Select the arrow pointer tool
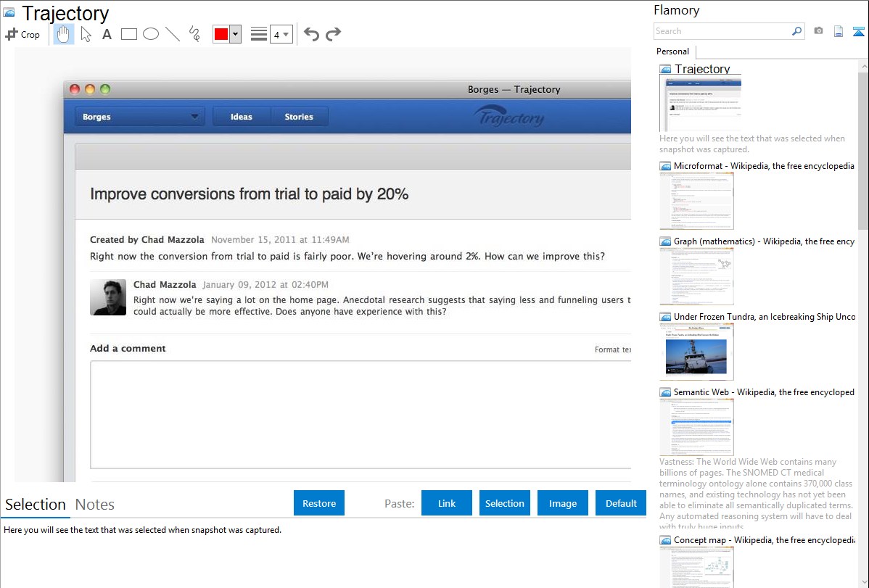The width and height of the screenshot is (869, 588). pyautogui.click(x=86, y=34)
